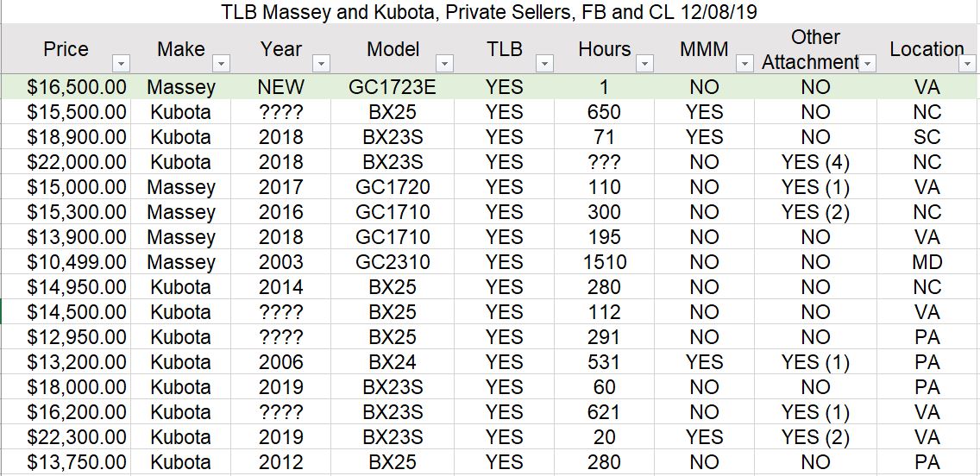Select the 1510 hours cell
The width and height of the screenshot is (980, 476).
point(605,262)
